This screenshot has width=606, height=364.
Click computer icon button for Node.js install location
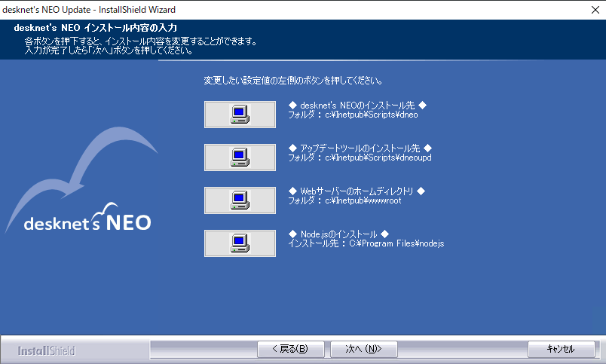tap(240, 243)
